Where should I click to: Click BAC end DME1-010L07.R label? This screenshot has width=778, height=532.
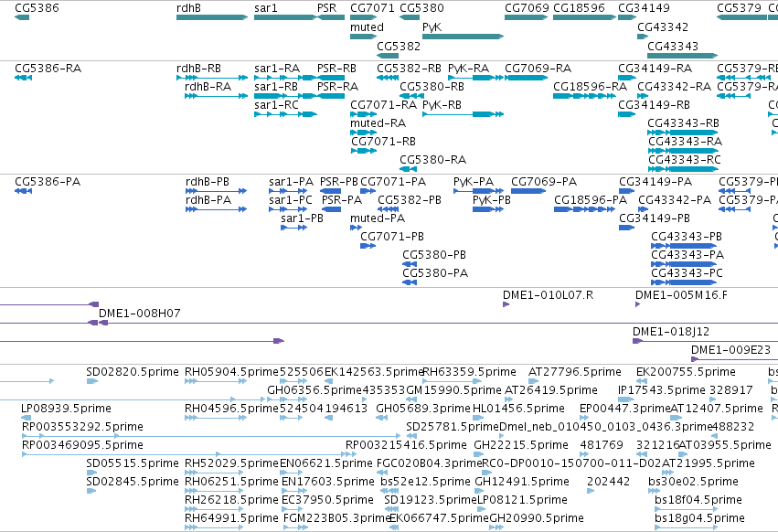point(548,294)
